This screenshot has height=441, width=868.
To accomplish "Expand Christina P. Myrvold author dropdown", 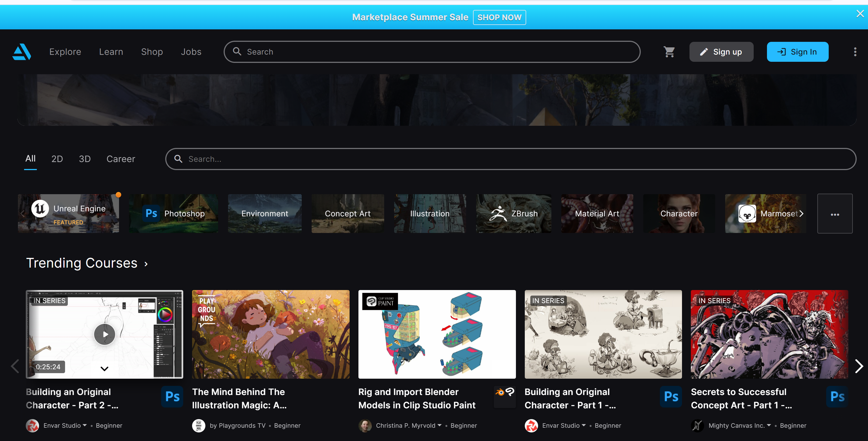I will 439,425.
